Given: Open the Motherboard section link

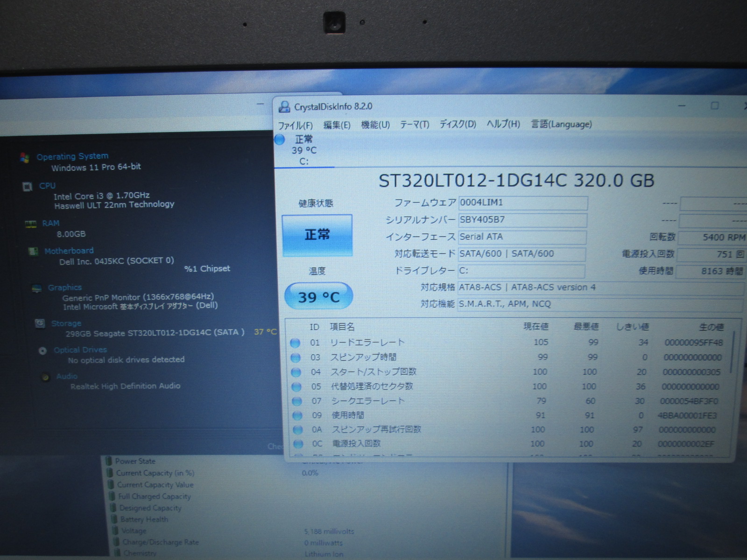Looking at the screenshot, I should coord(69,251).
